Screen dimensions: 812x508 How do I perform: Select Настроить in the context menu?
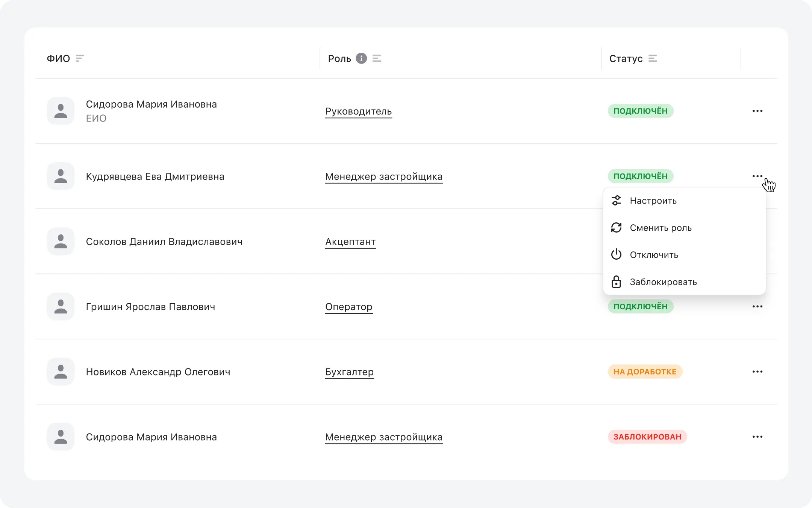pos(653,201)
